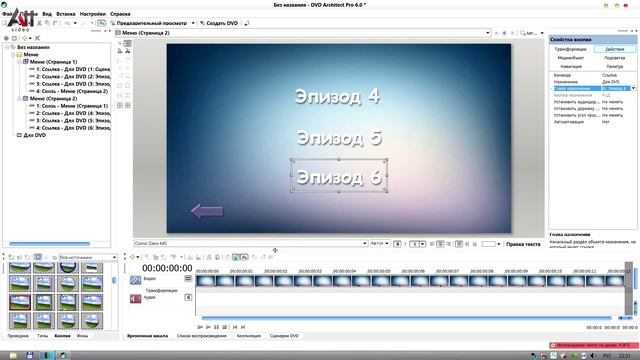Toggle bold text formatting
The height and width of the screenshot is (360, 640).
[x=397, y=244]
